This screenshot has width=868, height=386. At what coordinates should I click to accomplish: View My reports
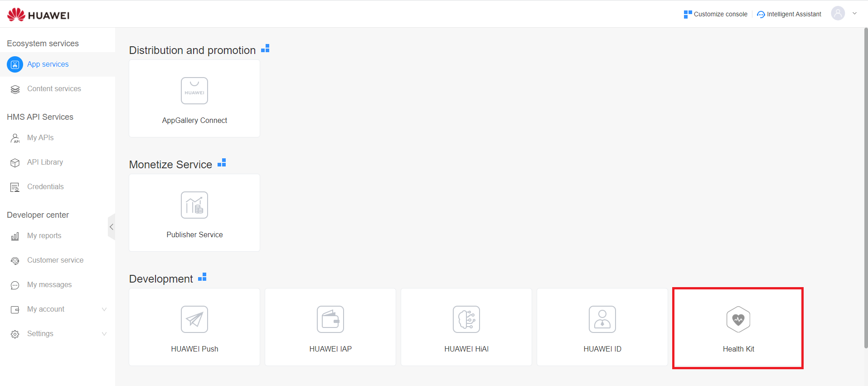(x=58, y=236)
